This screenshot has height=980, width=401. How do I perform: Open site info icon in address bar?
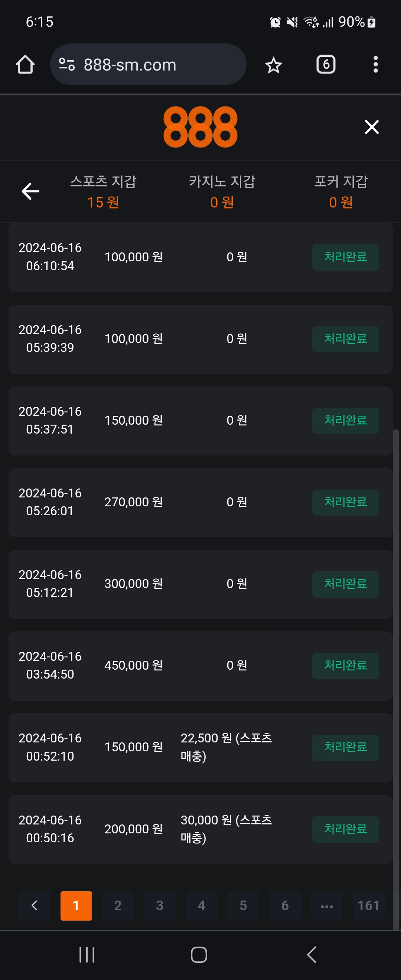67,64
